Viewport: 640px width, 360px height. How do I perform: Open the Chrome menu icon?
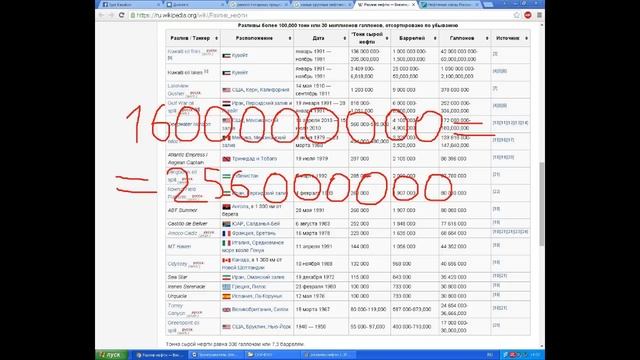pyautogui.click(x=539, y=15)
